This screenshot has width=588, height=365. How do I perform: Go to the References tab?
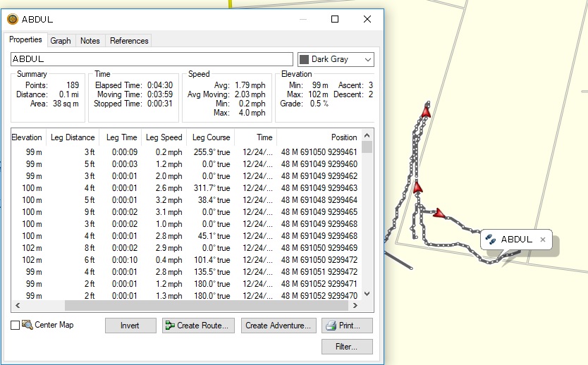[129, 41]
